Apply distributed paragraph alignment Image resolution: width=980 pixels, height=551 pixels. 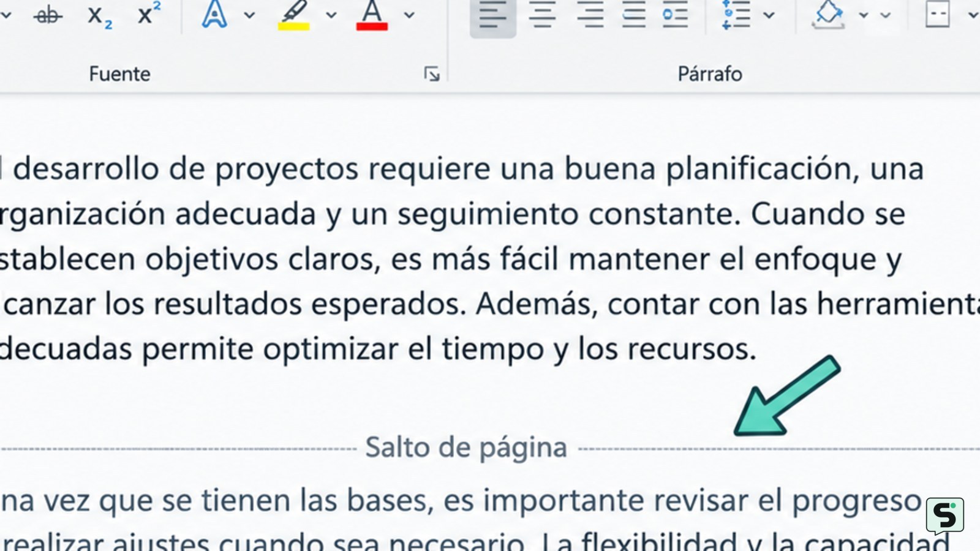tap(676, 15)
